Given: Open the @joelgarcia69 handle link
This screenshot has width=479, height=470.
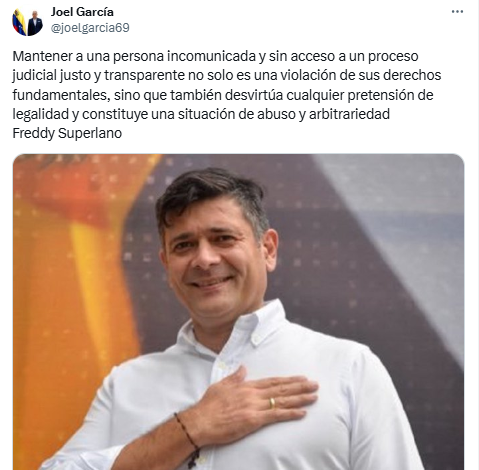Looking at the screenshot, I should tap(90, 28).
